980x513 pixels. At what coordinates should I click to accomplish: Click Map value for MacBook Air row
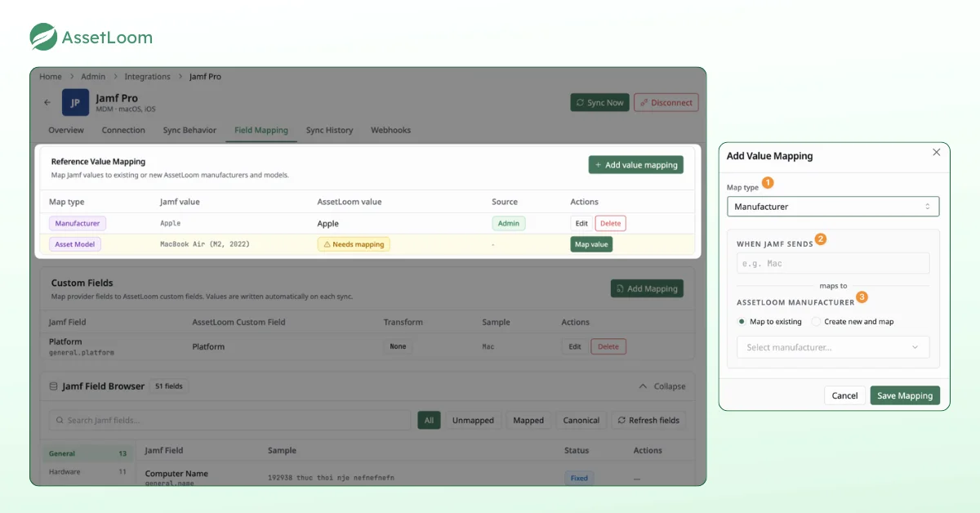[x=591, y=244]
